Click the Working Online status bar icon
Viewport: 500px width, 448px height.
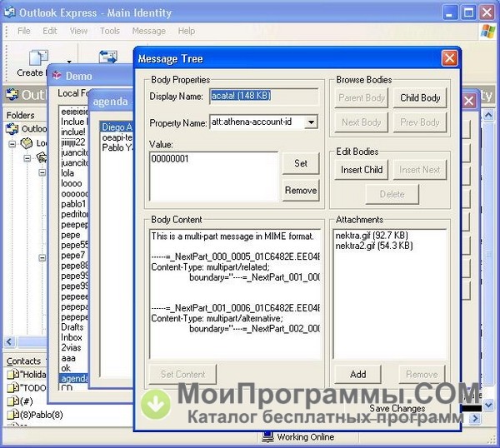267,436
